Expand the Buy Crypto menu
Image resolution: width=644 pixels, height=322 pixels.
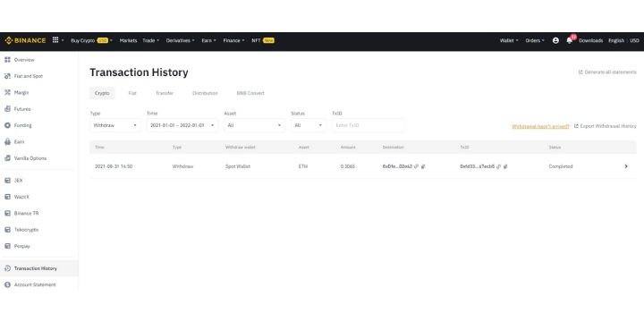click(x=91, y=40)
